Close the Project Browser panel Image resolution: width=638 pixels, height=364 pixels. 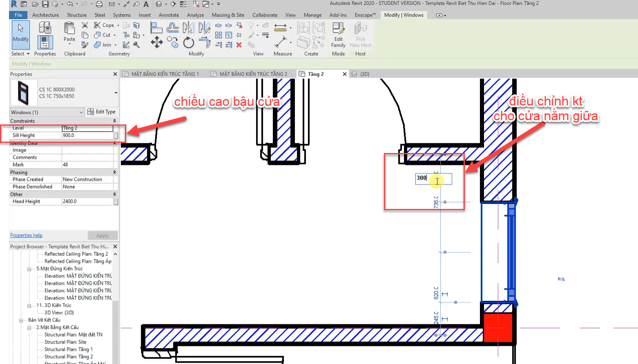point(115,246)
